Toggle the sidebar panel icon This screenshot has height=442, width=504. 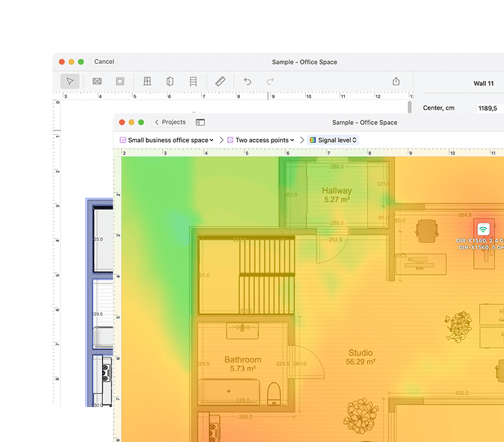tap(200, 122)
